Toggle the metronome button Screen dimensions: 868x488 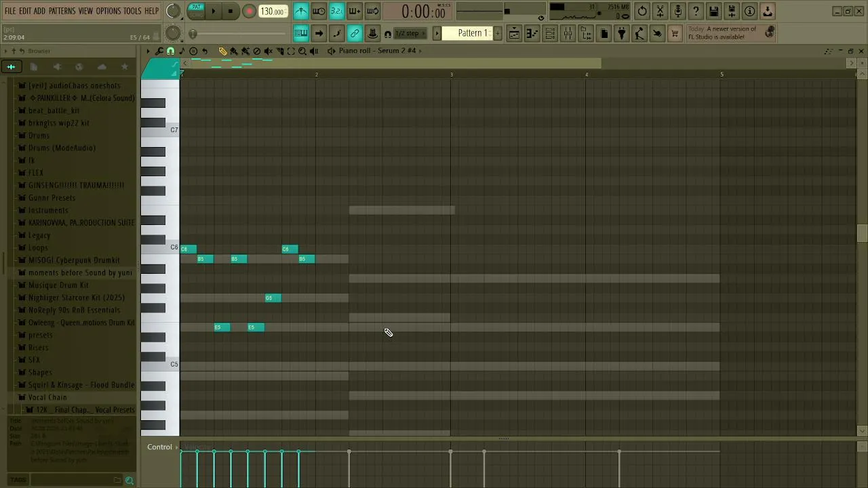coord(301,11)
